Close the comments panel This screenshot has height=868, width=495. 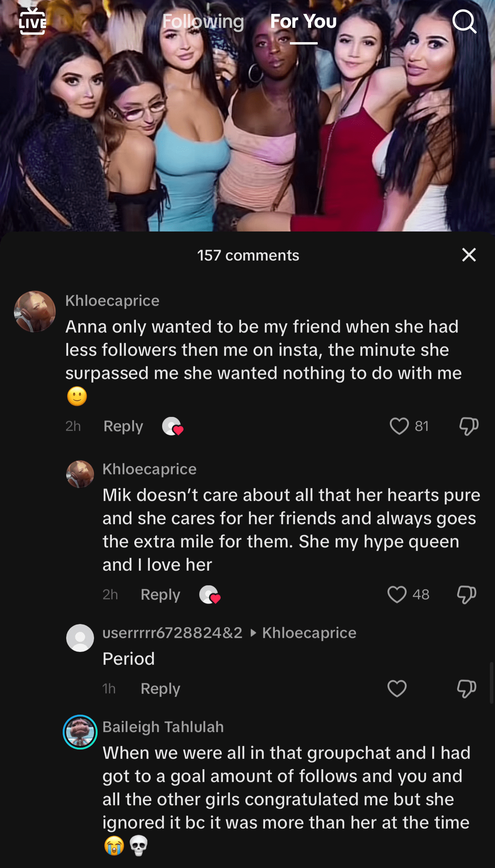click(x=469, y=255)
